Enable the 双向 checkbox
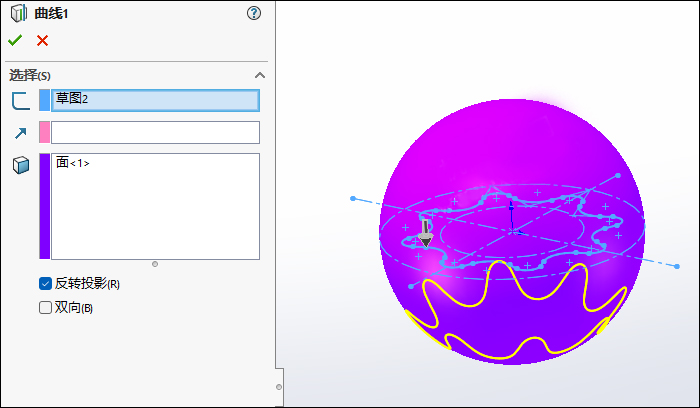Screen dimensions: 700x408 point(45,308)
